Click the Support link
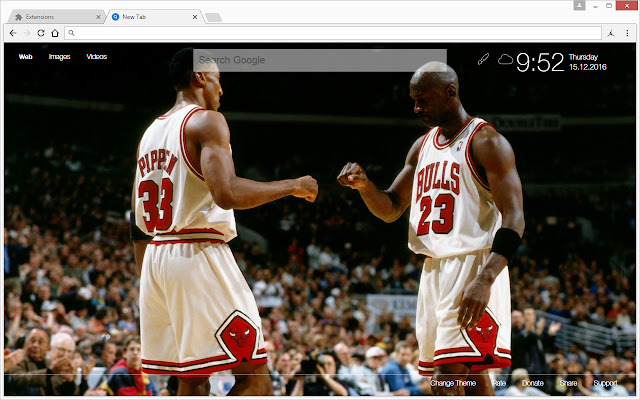This screenshot has height=400, width=640. 605,383
